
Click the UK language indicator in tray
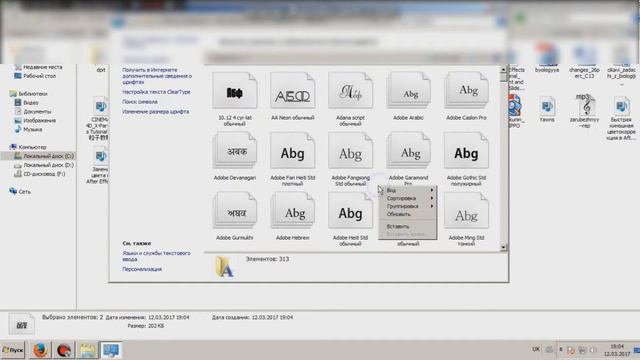click(536, 349)
